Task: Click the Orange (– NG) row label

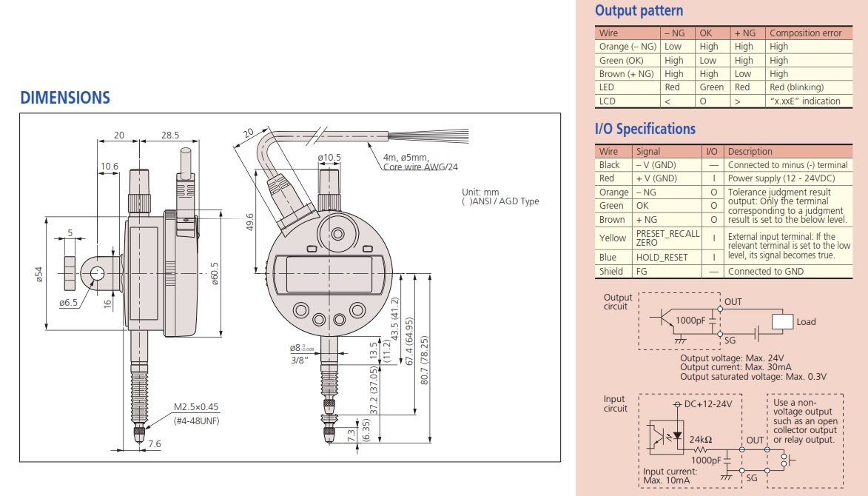Action: [628, 47]
